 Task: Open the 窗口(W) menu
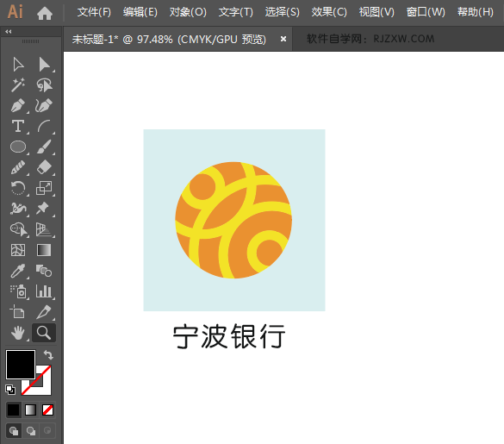(426, 12)
